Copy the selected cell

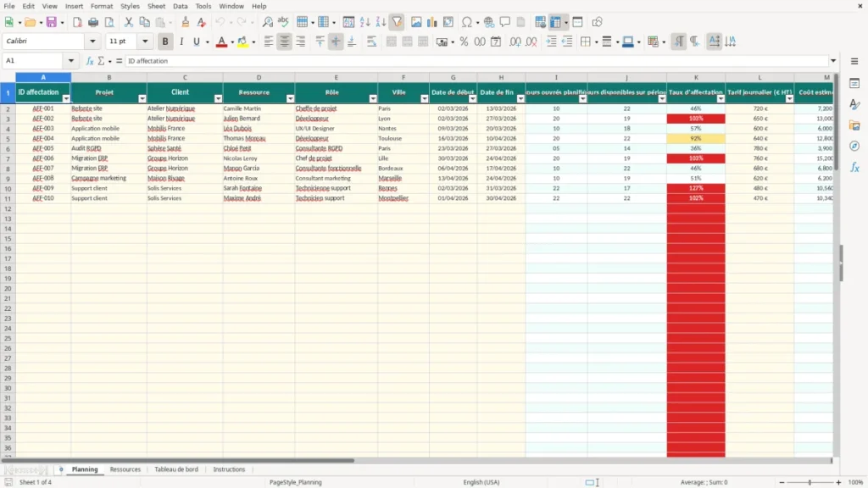point(144,22)
